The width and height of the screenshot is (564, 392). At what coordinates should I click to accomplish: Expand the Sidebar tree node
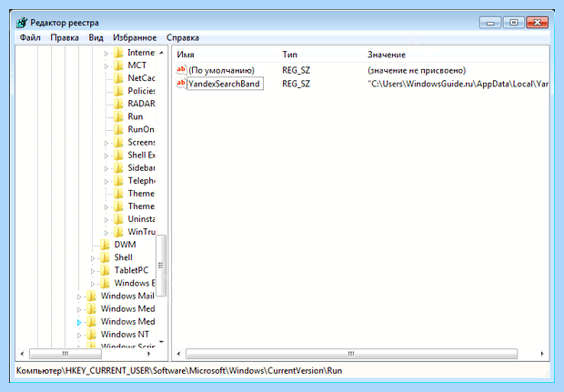[106, 168]
